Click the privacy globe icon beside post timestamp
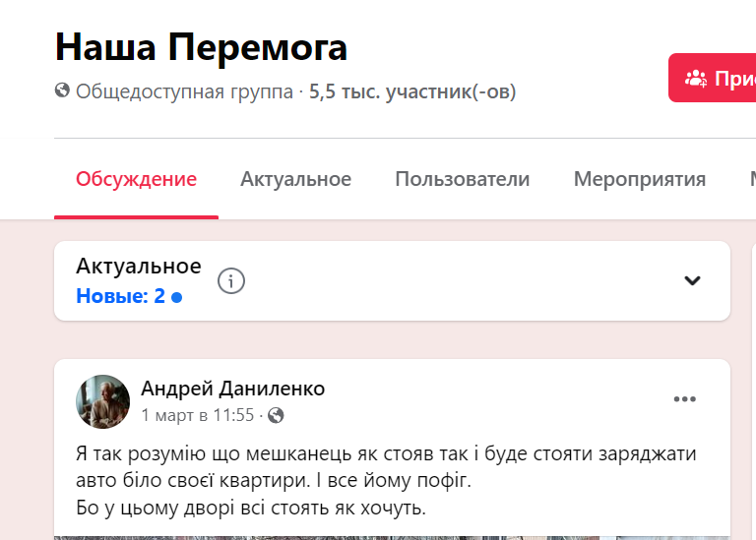756x540 pixels. (276, 415)
